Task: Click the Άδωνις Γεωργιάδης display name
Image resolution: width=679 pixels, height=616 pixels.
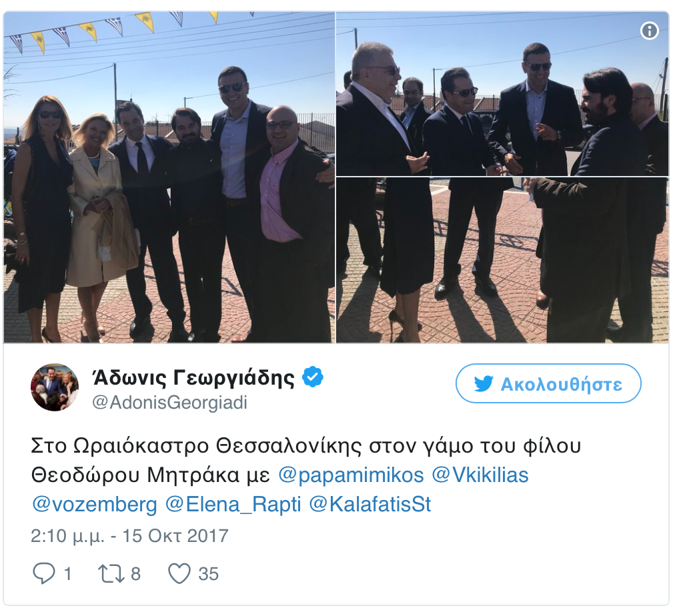Action: tap(193, 377)
